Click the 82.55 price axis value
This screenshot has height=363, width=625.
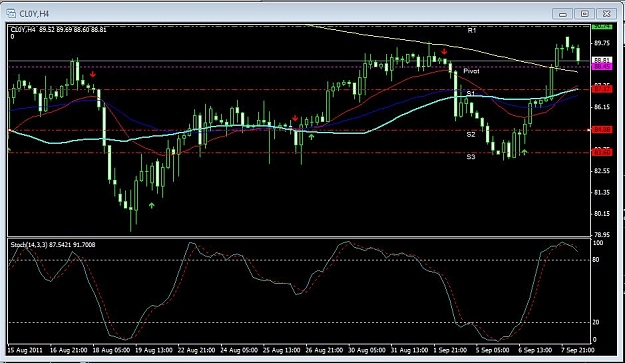tap(602, 171)
